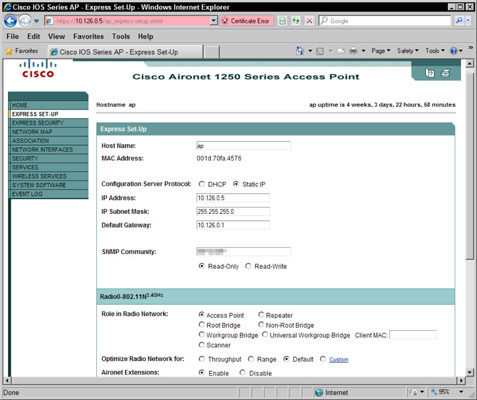The width and height of the screenshot is (477, 400).
Task: Open NETWORK MAP in the sidebar
Action: point(49,132)
